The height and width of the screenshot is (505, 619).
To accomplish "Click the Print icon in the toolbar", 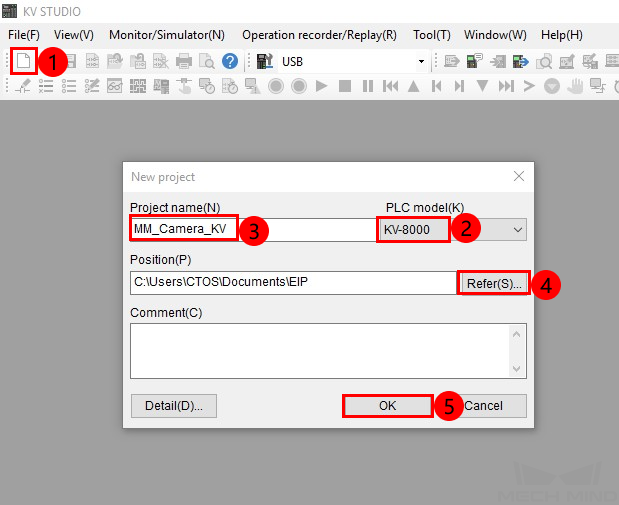I will [x=184, y=61].
